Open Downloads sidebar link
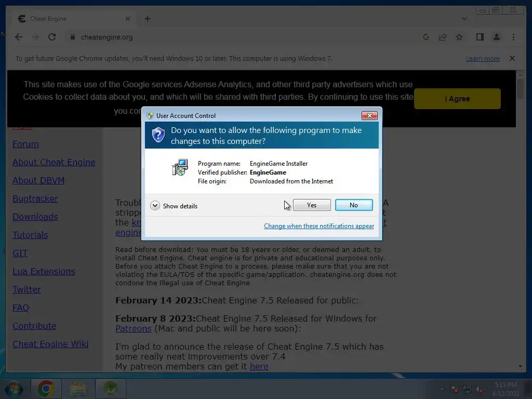This screenshot has height=399, width=532. point(35,217)
